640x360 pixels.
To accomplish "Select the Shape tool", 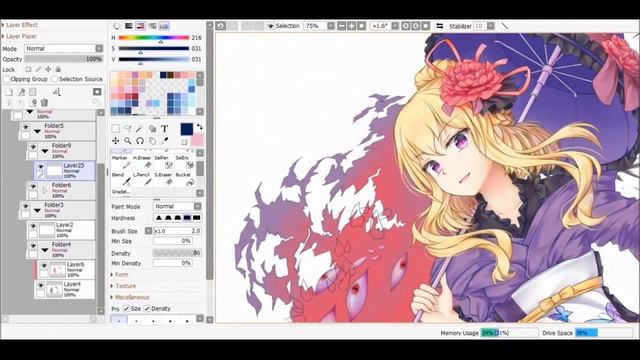I will [152, 129].
